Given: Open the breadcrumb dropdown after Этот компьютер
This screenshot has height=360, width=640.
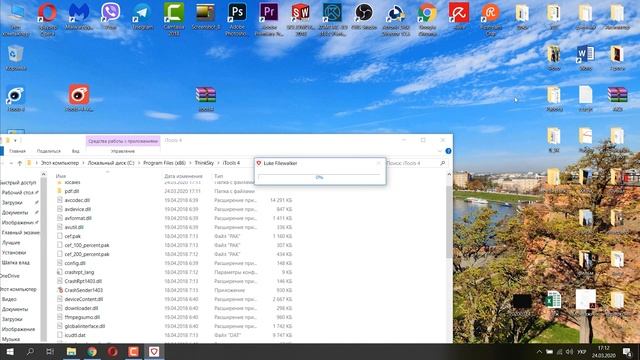Looking at the screenshot, I should [84, 163].
